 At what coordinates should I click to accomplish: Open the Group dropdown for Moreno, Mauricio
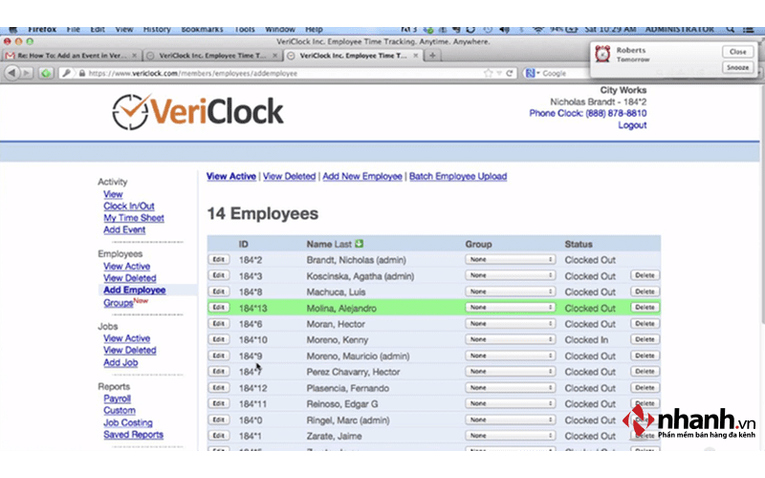(510, 356)
